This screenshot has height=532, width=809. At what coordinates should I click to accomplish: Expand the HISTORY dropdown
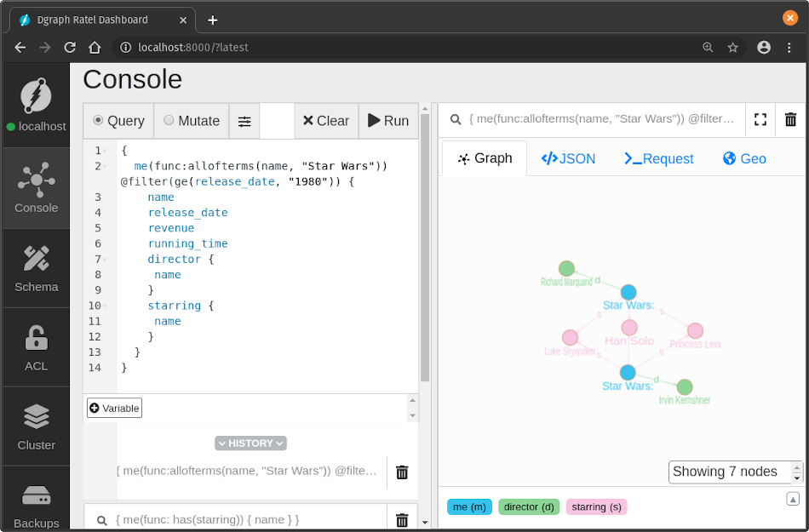point(250,443)
